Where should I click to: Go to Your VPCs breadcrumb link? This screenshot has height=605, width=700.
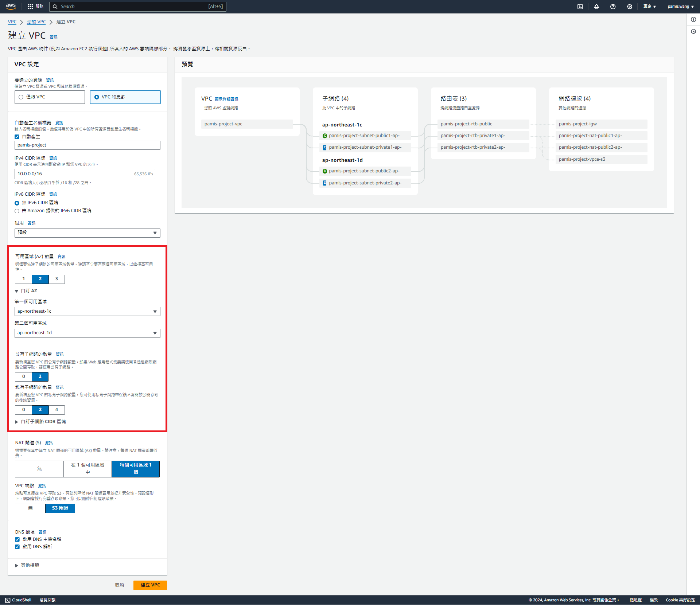tap(36, 22)
